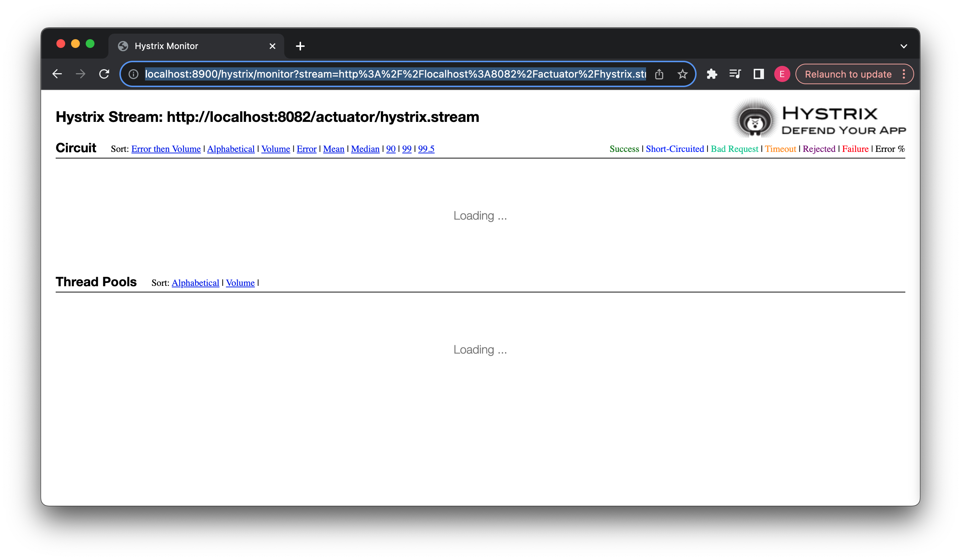Click the browser back navigation arrow
The height and width of the screenshot is (560, 961).
tap(57, 73)
